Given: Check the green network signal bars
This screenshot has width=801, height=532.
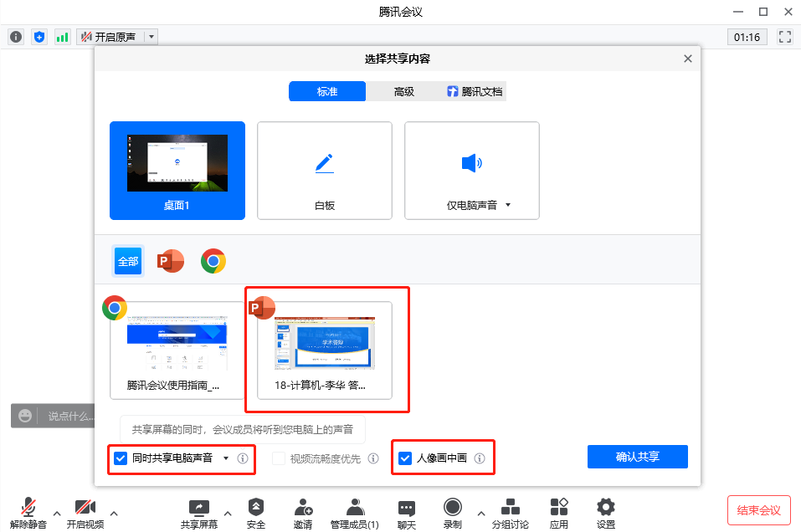Looking at the screenshot, I should (62, 37).
